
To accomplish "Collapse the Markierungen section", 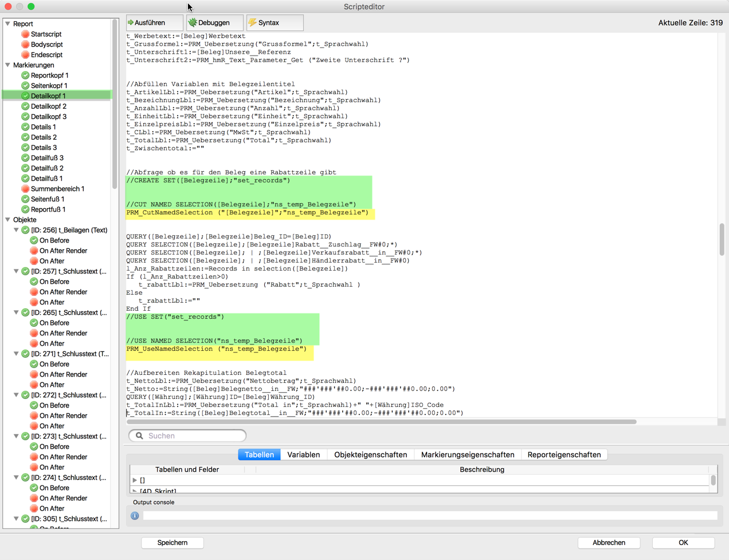I will [x=8, y=65].
